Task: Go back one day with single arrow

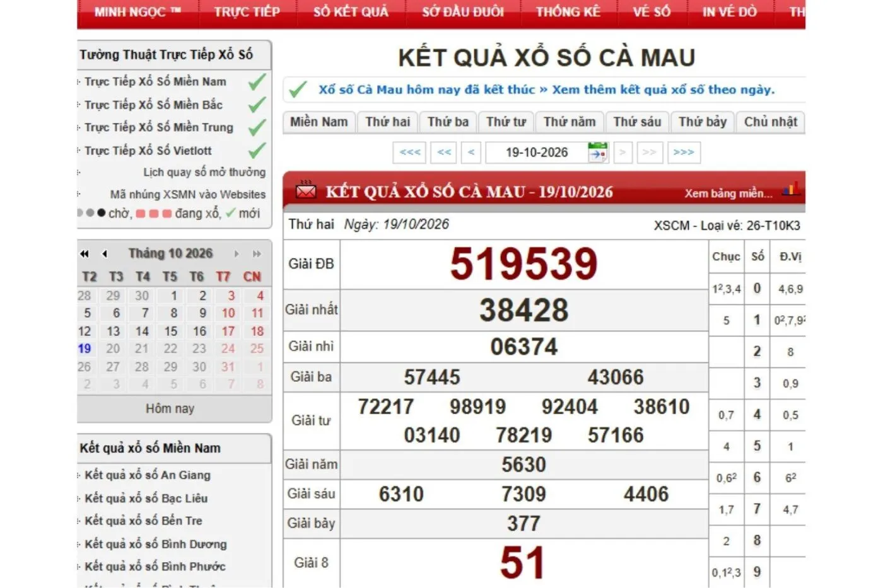Action: coord(471,153)
